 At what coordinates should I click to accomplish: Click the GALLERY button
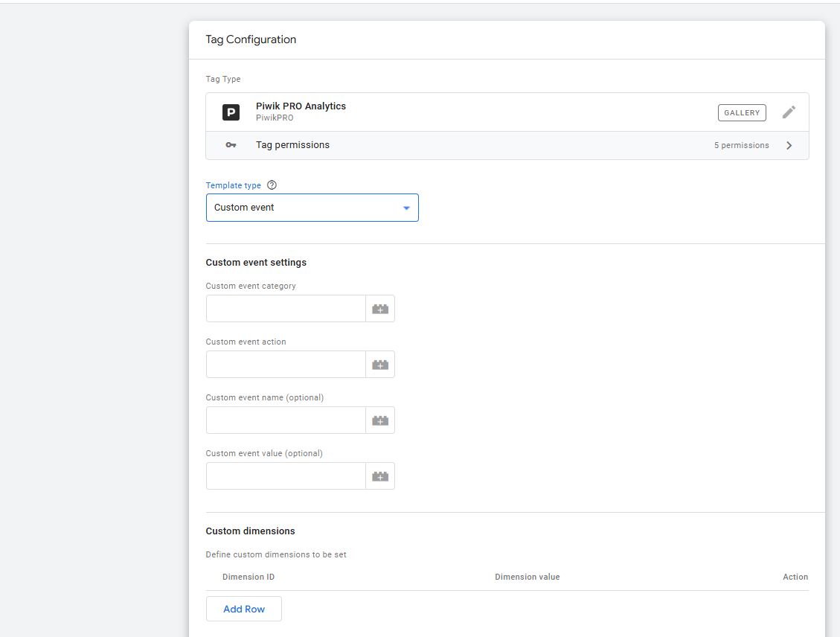coord(741,112)
